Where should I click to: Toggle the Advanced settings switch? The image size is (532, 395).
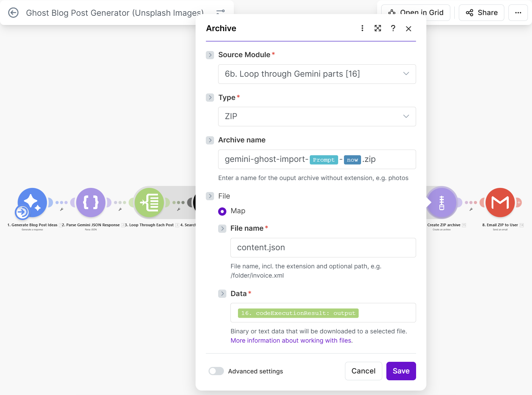216,371
